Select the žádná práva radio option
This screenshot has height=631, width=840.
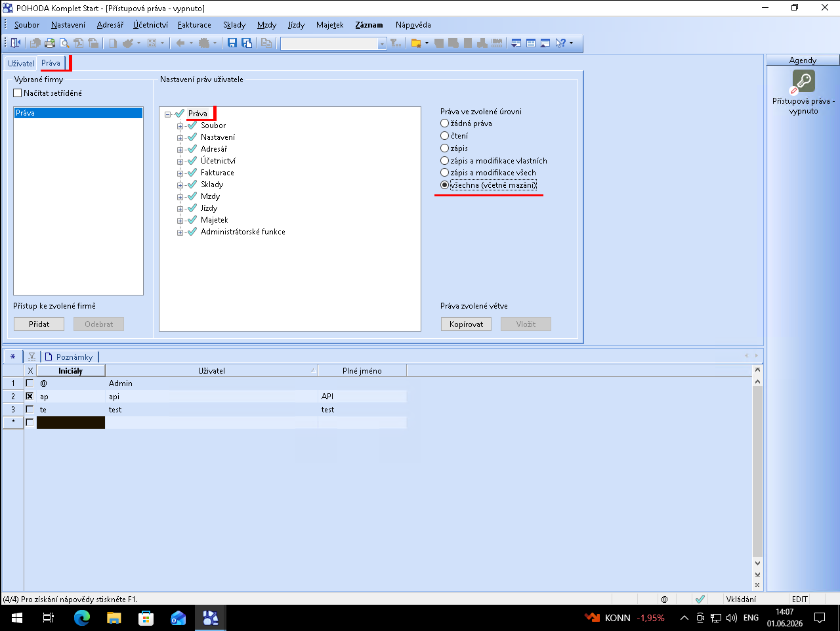(x=444, y=123)
